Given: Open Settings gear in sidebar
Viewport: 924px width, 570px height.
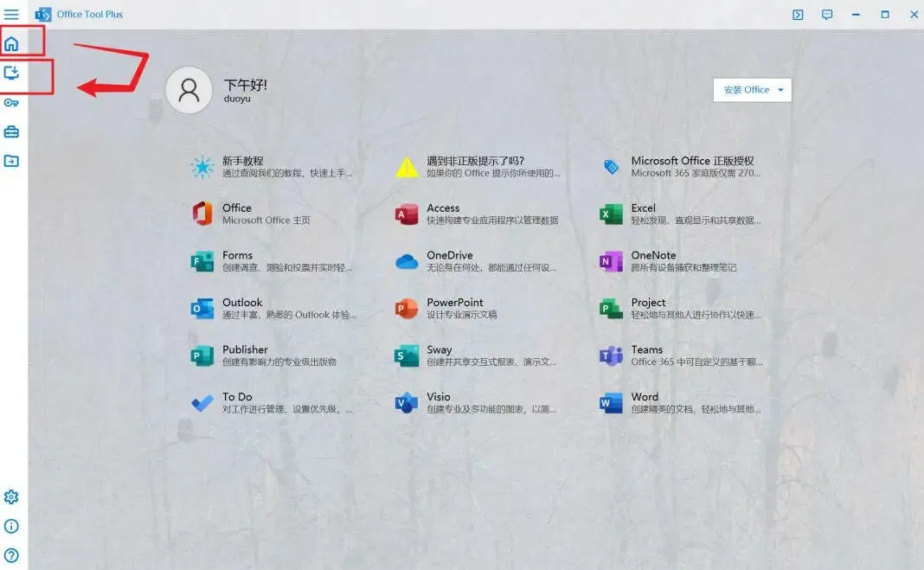Looking at the screenshot, I should 11,497.
